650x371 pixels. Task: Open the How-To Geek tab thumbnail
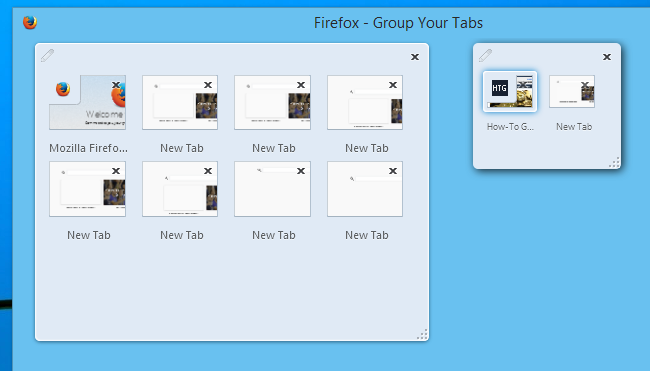(x=510, y=91)
